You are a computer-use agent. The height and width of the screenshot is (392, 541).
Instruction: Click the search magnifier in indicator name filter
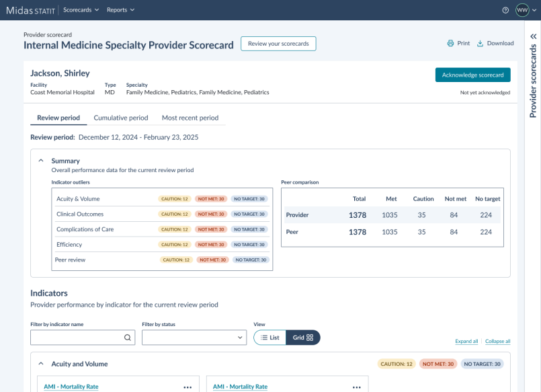pos(127,338)
